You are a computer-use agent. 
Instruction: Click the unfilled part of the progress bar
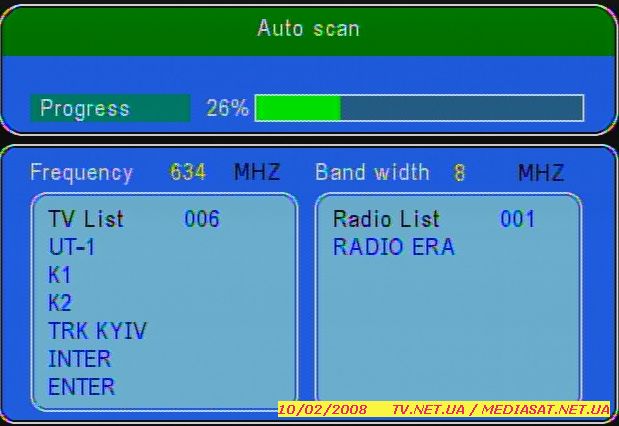point(461,108)
